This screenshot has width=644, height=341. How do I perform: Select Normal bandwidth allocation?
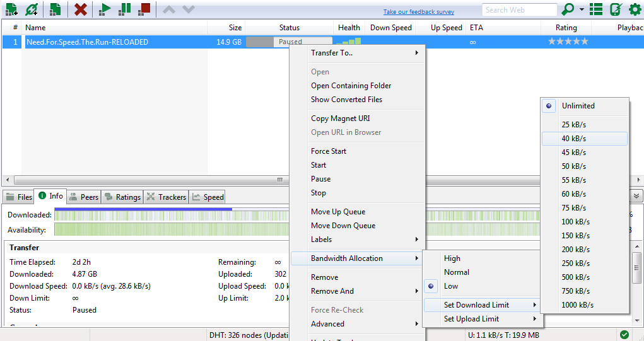click(x=482, y=272)
